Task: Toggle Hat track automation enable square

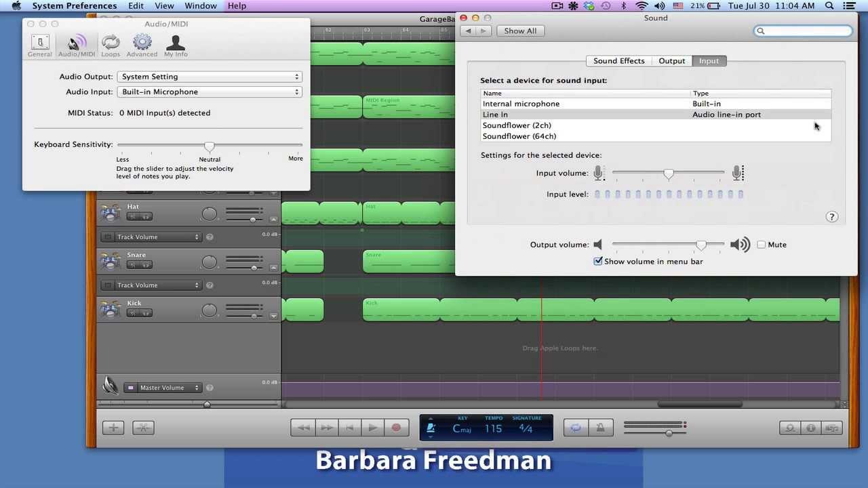Action: pyautogui.click(x=107, y=237)
